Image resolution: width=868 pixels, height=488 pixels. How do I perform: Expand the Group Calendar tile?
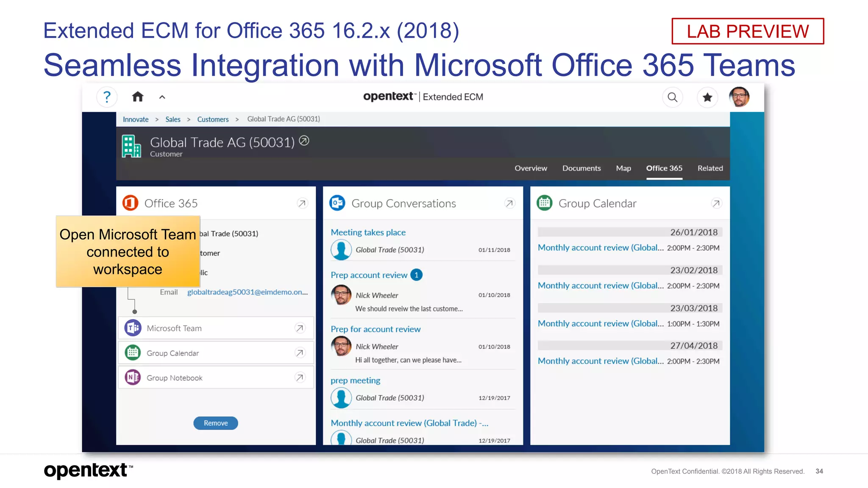pyautogui.click(x=716, y=203)
